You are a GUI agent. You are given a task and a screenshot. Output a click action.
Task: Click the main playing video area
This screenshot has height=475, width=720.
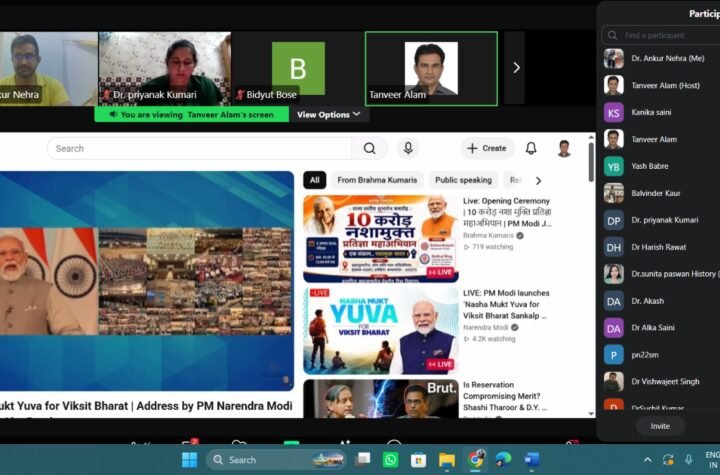pyautogui.click(x=147, y=281)
